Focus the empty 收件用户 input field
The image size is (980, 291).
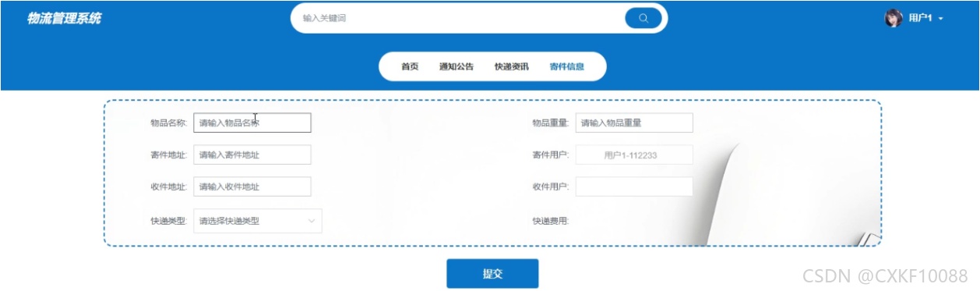point(634,186)
